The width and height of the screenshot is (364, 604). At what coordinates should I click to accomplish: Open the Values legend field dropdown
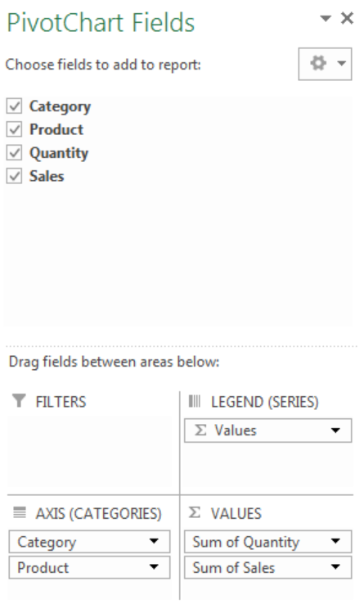(335, 430)
